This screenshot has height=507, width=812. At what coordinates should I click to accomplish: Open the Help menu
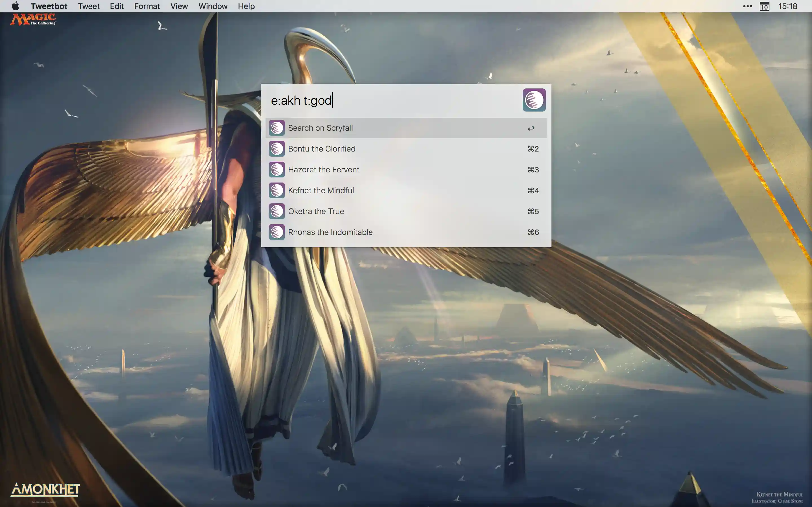[246, 6]
